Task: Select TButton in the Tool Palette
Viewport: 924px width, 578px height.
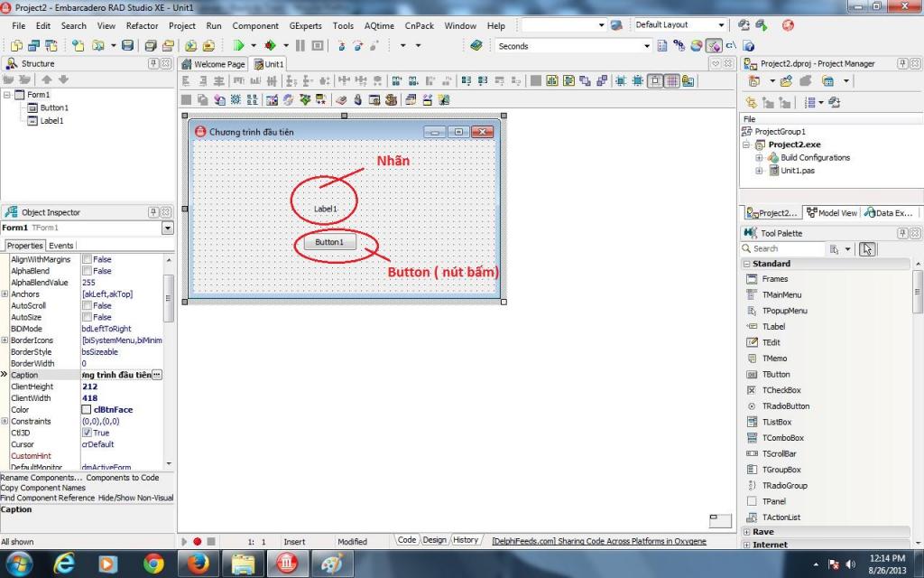Action: point(775,374)
